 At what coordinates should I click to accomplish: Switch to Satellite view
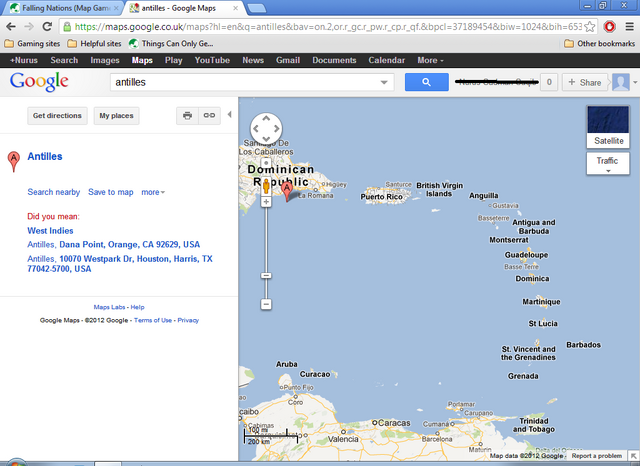[608, 126]
